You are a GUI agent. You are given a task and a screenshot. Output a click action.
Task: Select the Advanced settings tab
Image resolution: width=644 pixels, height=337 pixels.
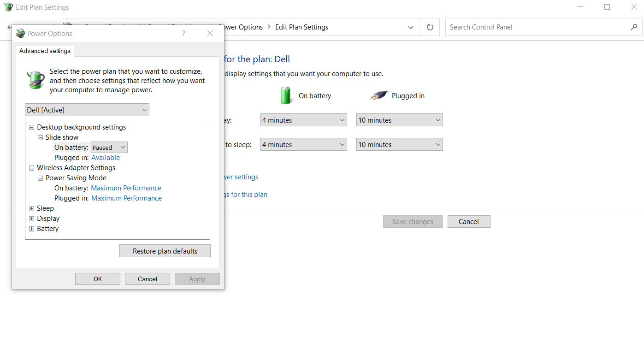tap(44, 51)
